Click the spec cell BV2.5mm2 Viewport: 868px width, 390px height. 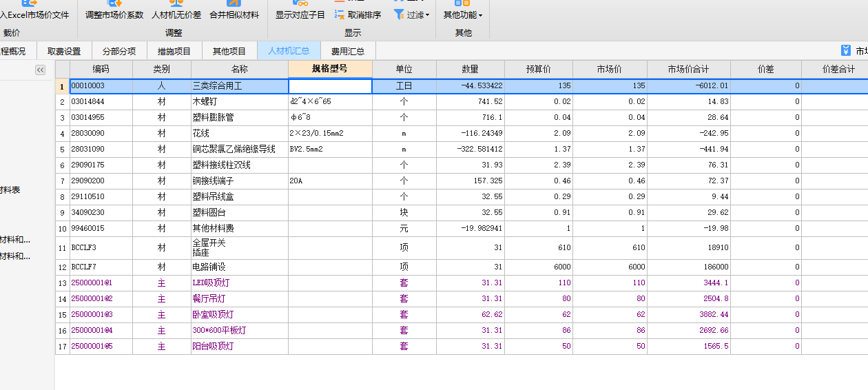(330, 150)
